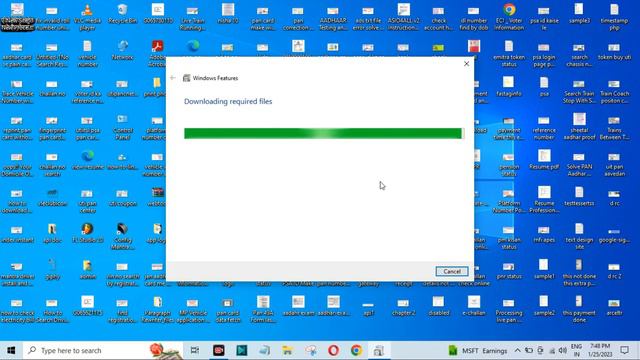
Task: Open 'emitra token status' desktop file
Action: tap(509, 53)
